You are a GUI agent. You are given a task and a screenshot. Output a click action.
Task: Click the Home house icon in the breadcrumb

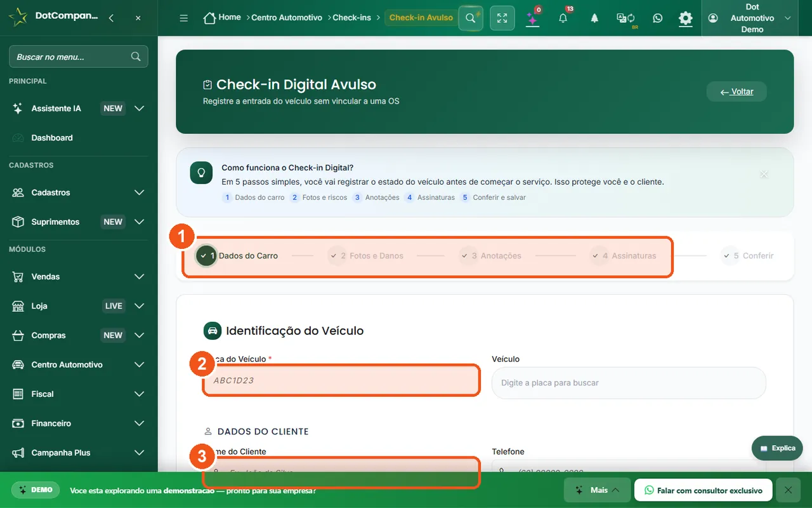(209, 18)
